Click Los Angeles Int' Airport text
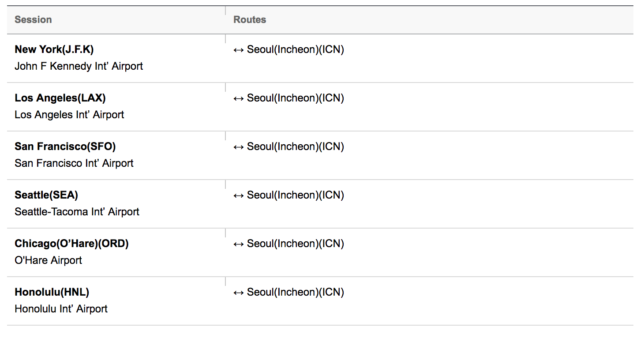Screen dimensions: 644x338 pyautogui.click(x=69, y=115)
